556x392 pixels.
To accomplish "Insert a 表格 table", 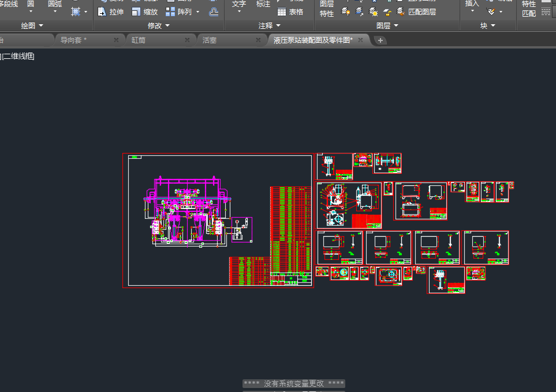I will tap(290, 12).
